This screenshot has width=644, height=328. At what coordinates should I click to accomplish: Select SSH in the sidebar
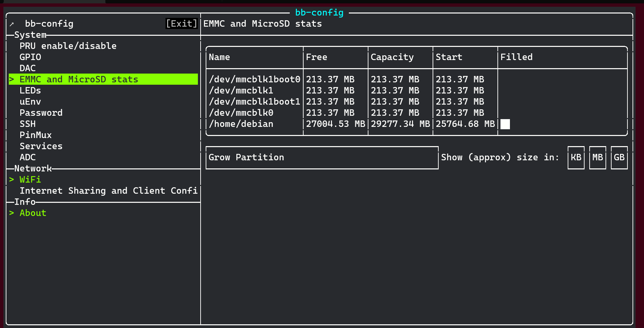28,124
